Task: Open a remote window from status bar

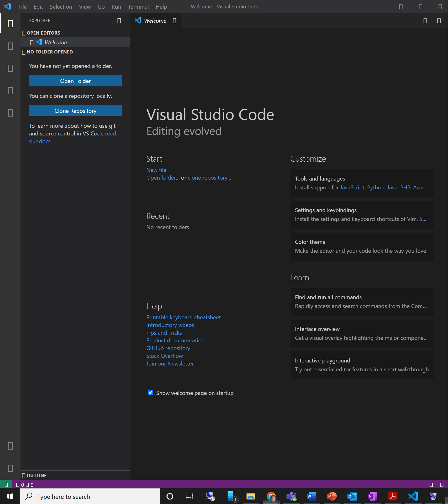Action: point(6,485)
